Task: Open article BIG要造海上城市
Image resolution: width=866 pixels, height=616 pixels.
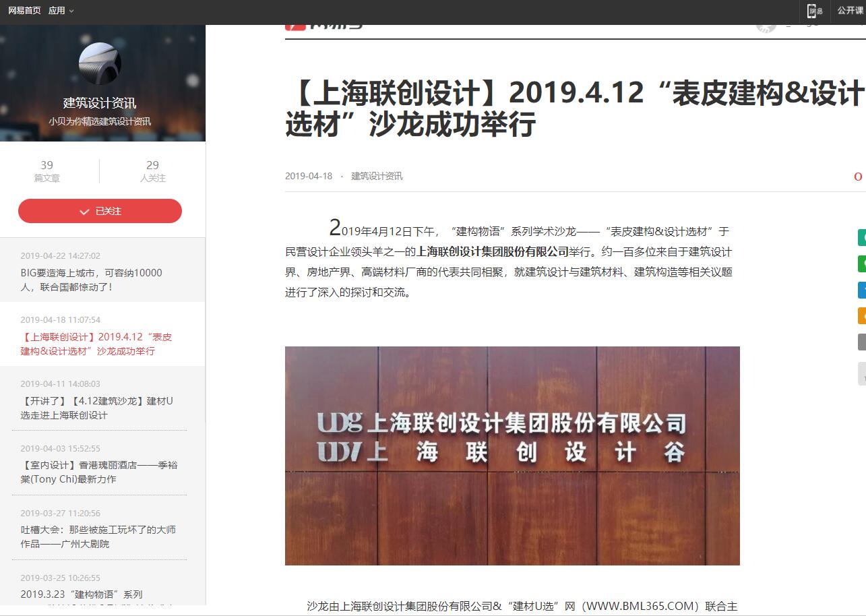Action: point(92,280)
